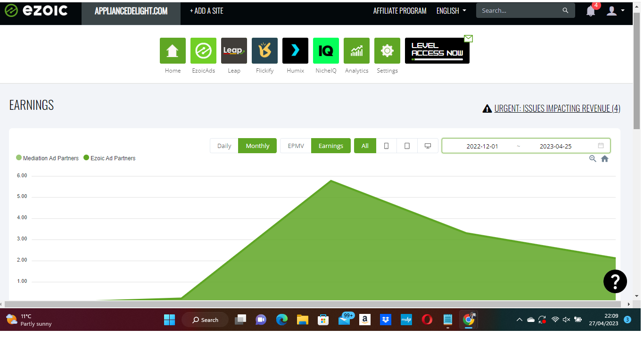This screenshot has height=362, width=644.
Task: Open the Affiliate Program link
Action: click(x=400, y=11)
